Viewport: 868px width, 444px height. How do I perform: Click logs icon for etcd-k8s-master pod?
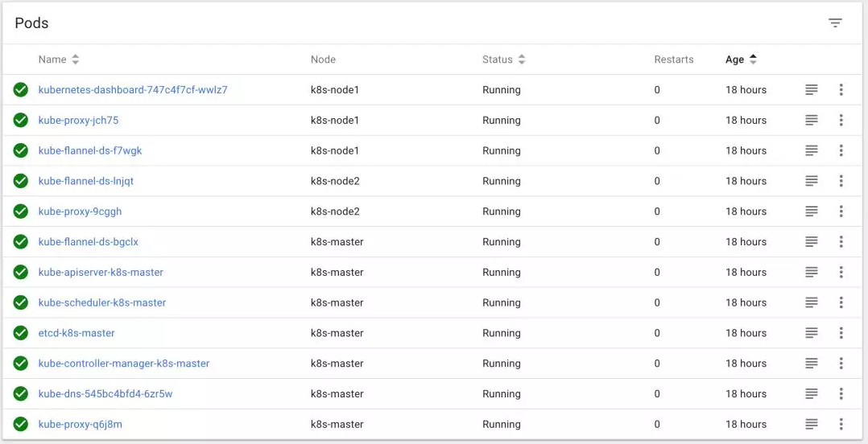812,333
